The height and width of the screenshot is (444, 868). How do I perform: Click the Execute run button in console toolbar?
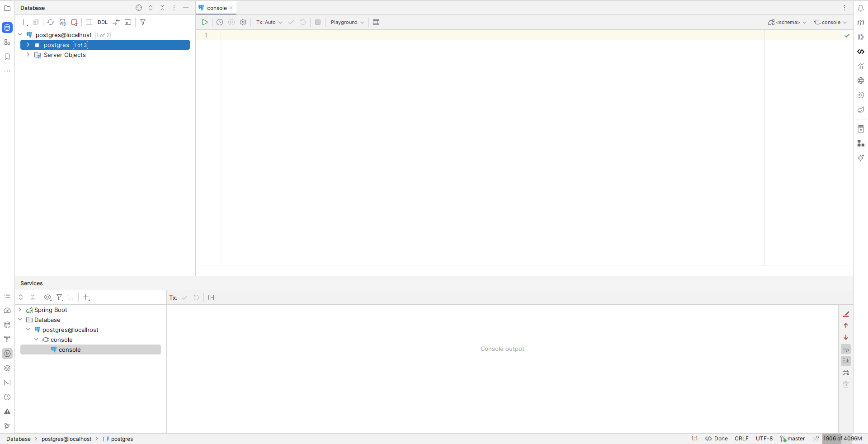[205, 22]
